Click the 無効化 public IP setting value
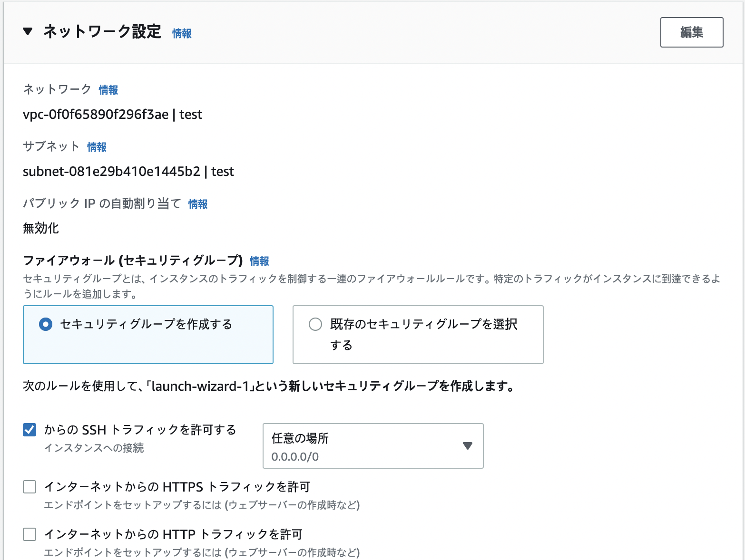 40,228
